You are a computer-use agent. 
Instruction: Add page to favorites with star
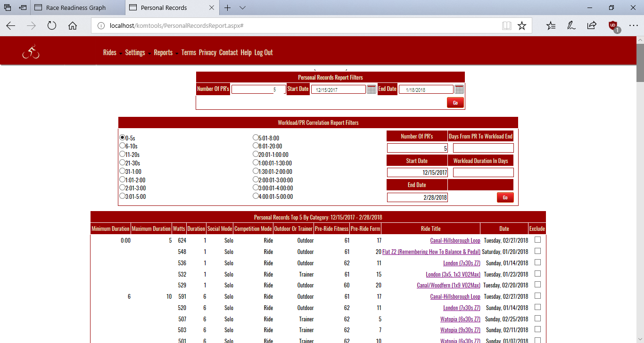tap(521, 26)
